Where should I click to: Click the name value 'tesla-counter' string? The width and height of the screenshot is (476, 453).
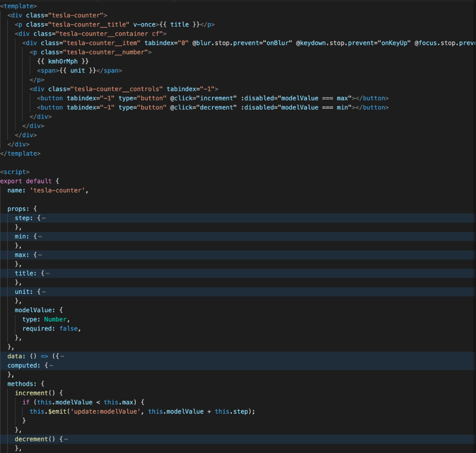tap(57, 191)
